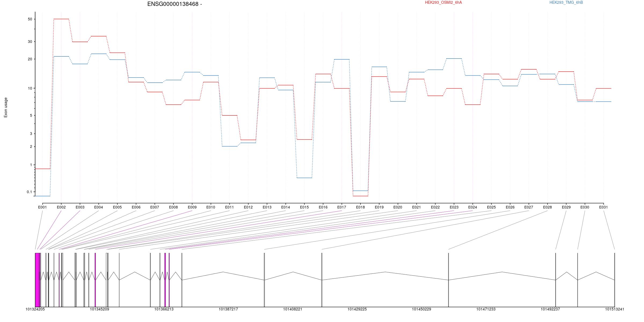Click exon label E024
This screenshot has width=644, height=322.
[473, 207]
